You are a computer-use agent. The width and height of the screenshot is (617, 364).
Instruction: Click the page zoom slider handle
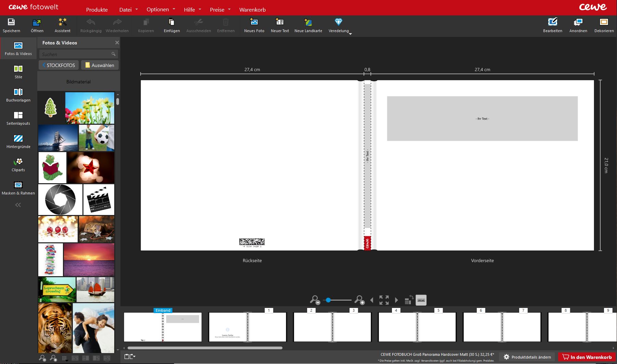[x=328, y=300]
